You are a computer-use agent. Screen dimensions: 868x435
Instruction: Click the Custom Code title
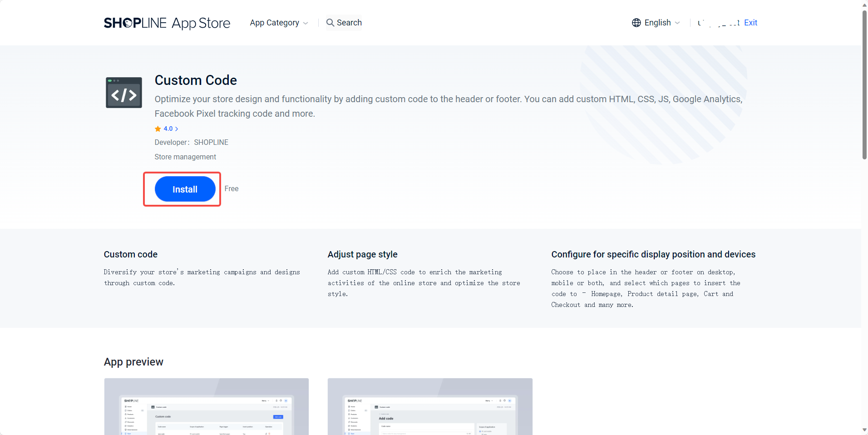pos(196,80)
